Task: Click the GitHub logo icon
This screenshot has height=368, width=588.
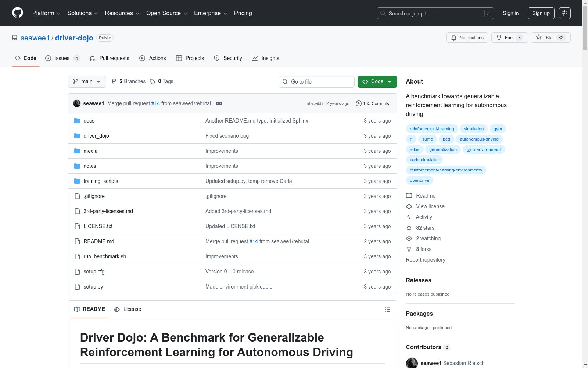Action: [18, 13]
